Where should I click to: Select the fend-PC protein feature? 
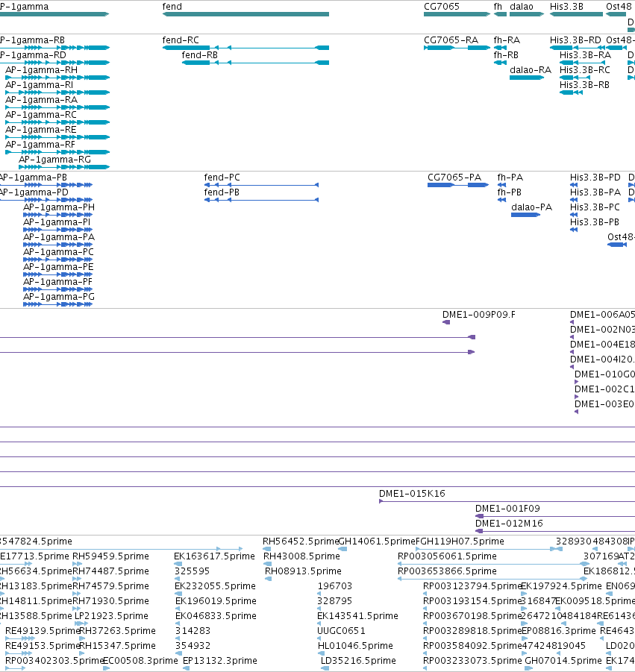coord(262,185)
